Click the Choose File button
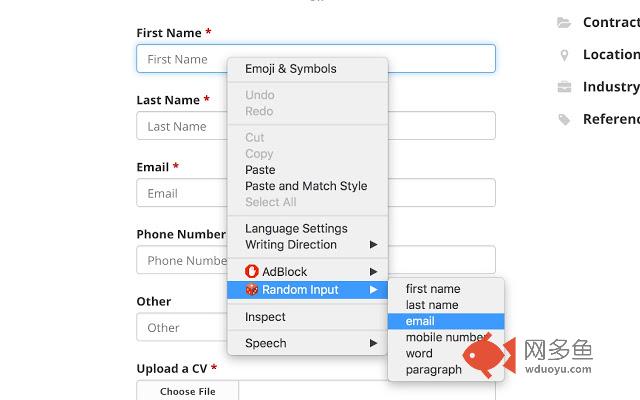The height and width of the screenshot is (400, 640). pyautogui.click(x=188, y=391)
